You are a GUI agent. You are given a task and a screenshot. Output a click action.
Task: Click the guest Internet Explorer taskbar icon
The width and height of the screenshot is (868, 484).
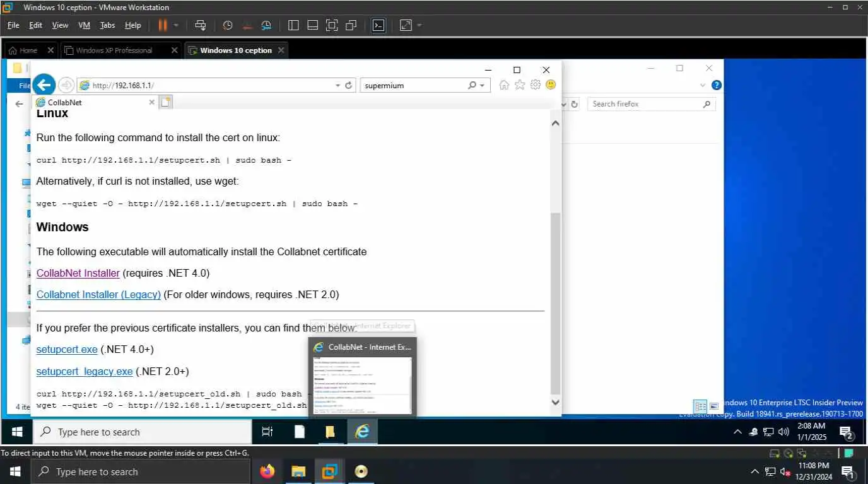(362, 432)
